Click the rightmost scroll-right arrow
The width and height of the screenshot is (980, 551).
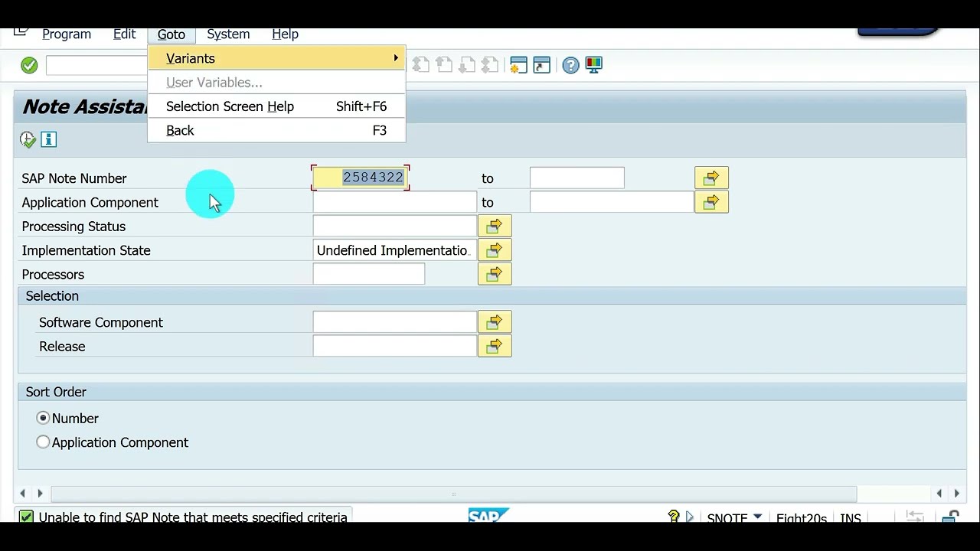[956, 494]
